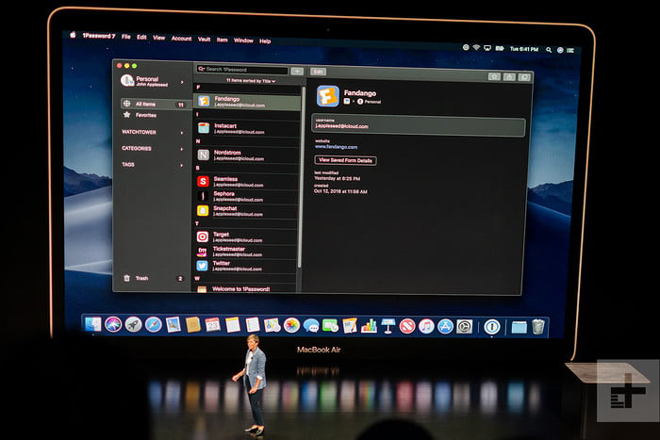Expand the WATCHTOWER section
660x440 pixels.
pyautogui.click(x=182, y=133)
